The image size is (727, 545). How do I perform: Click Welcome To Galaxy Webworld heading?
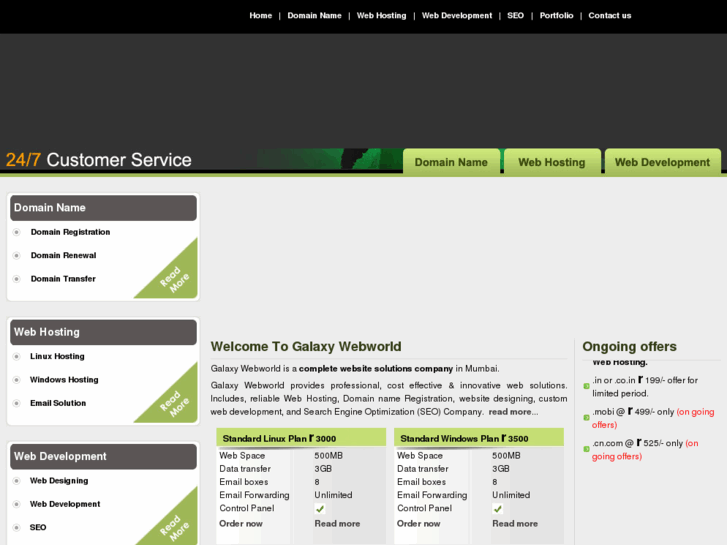(x=306, y=346)
